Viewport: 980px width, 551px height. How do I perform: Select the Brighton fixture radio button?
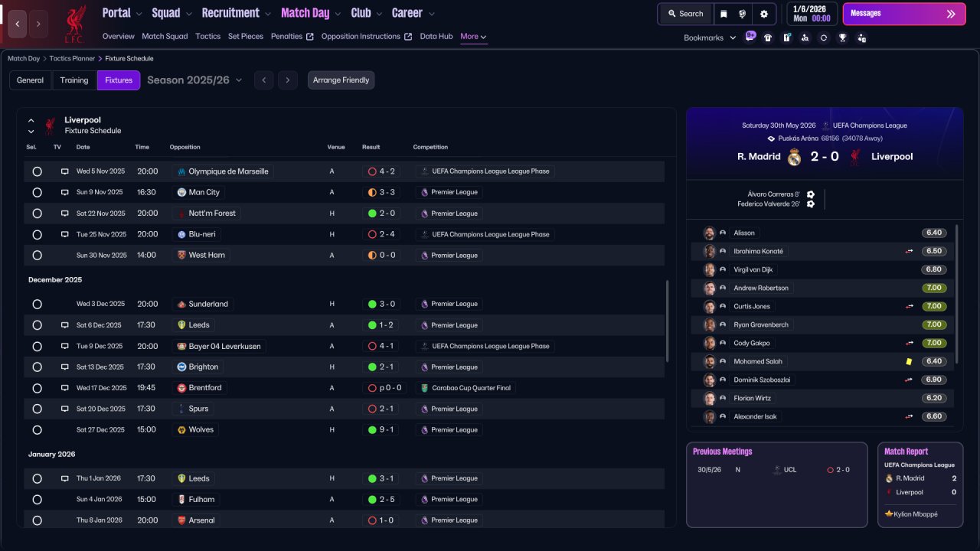[37, 367]
